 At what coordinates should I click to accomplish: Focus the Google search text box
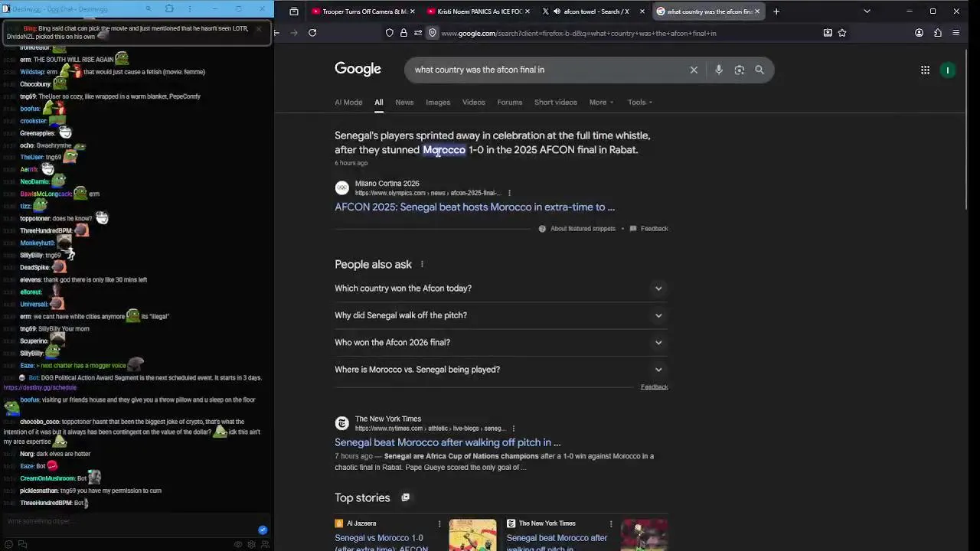point(547,70)
